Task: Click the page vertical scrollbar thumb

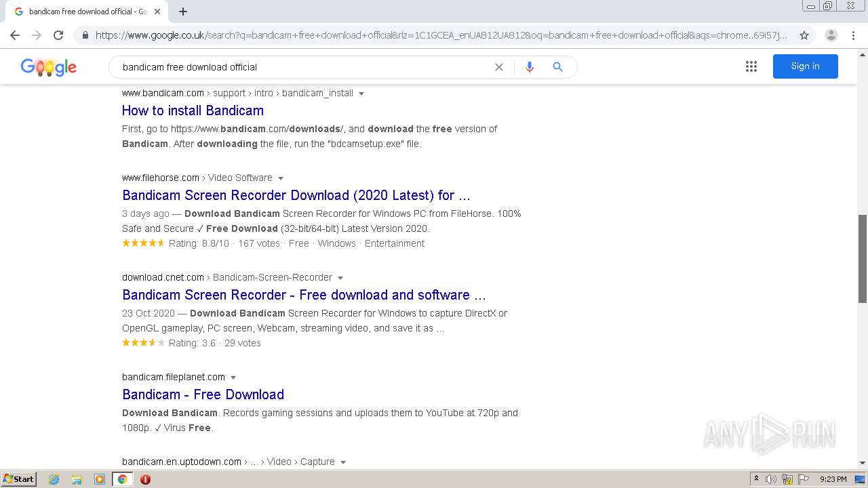Action: [863, 259]
